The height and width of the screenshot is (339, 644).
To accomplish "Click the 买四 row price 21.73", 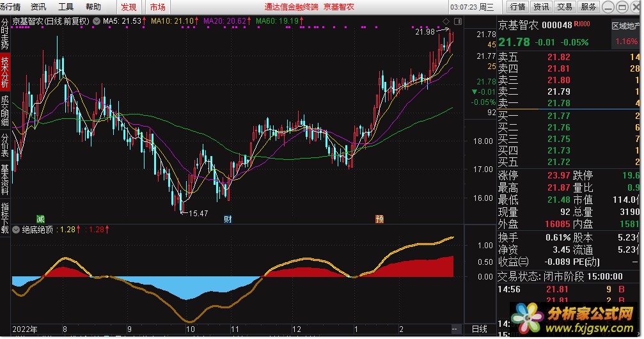I will pos(558,150).
